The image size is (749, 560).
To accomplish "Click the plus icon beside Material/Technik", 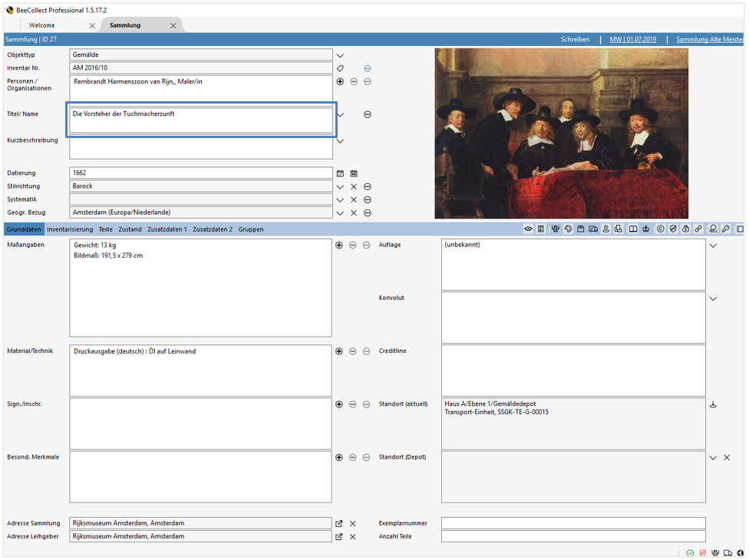I will pyautogui.click(x=338, y=351).
